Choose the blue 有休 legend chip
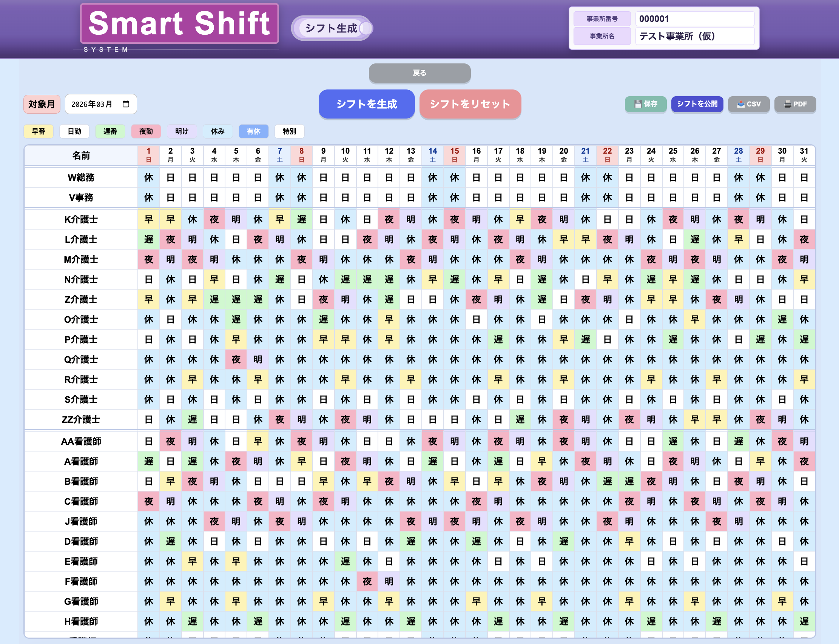 [x=253, y=131]
